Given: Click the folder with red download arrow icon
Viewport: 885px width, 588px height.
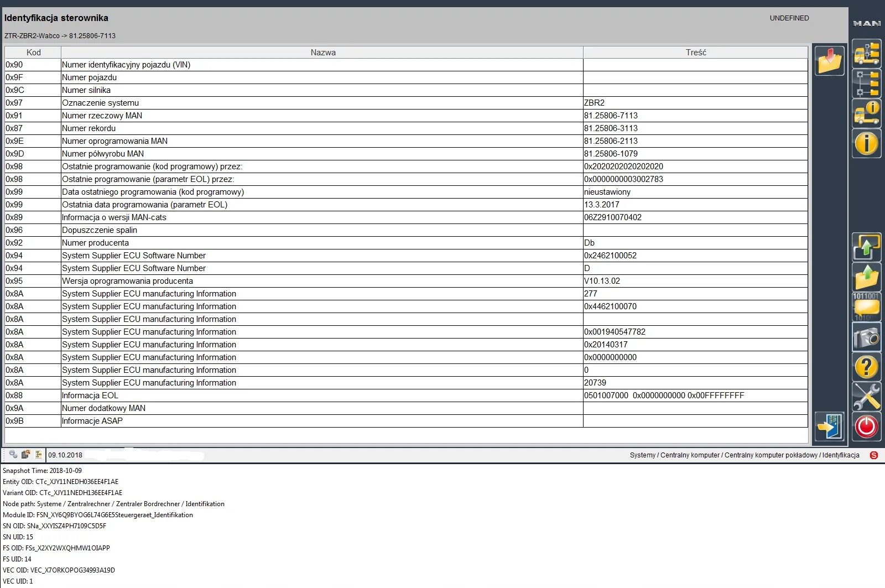Looking at the screenshot, I should click(x=829, y=60).
